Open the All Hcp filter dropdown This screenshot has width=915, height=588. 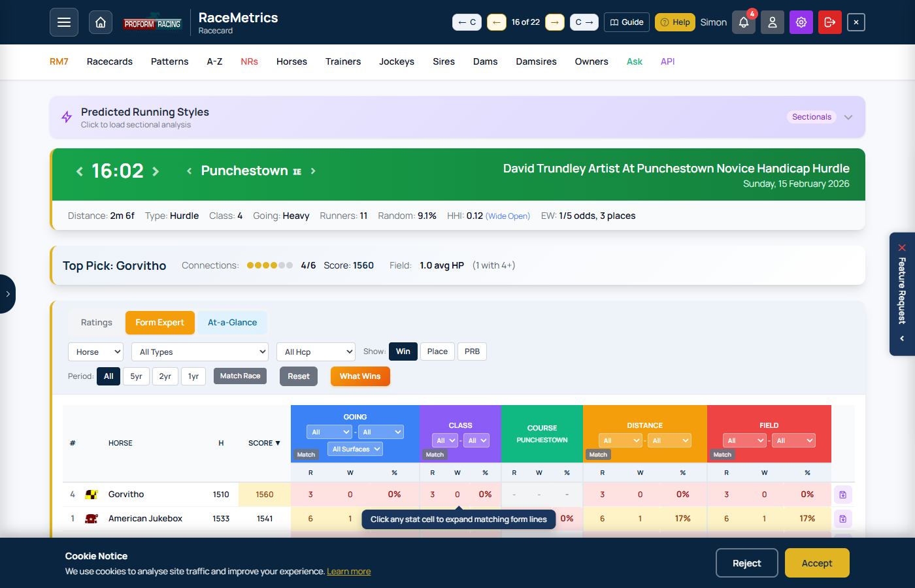316,351
